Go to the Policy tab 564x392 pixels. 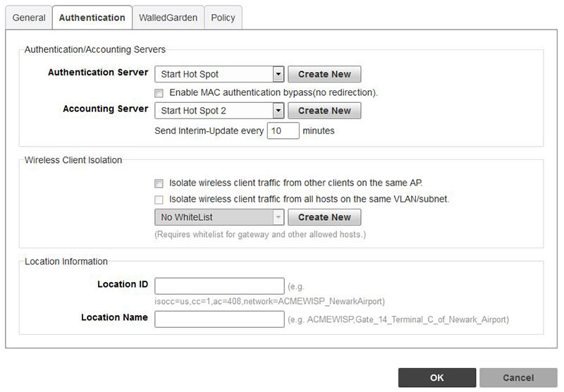(223, 18)
